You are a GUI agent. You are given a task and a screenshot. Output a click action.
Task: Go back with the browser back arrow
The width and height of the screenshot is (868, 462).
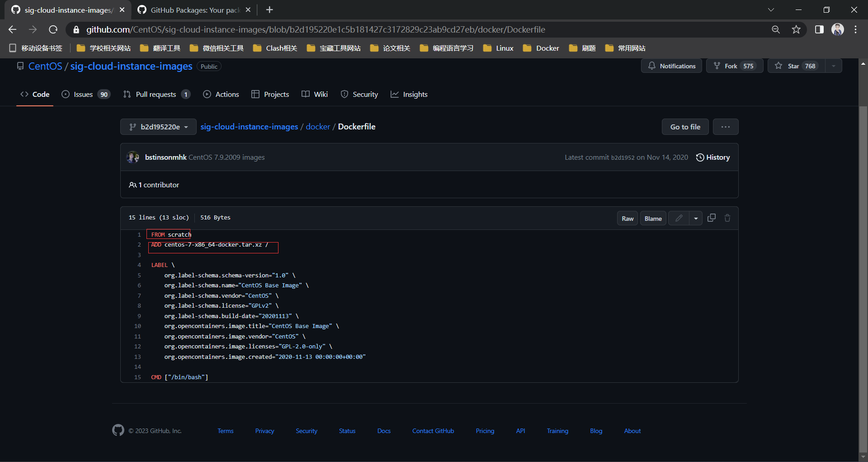12,29
